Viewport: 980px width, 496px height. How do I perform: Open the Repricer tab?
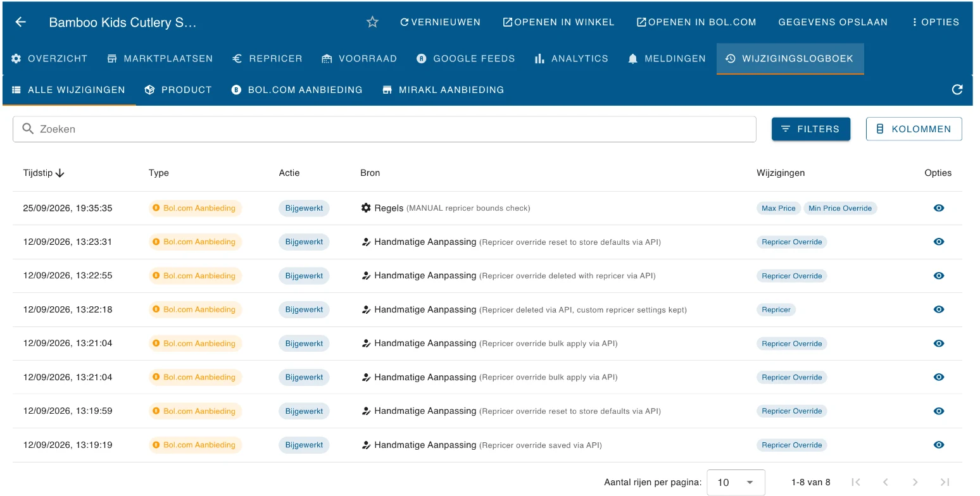tap(267, 59)
